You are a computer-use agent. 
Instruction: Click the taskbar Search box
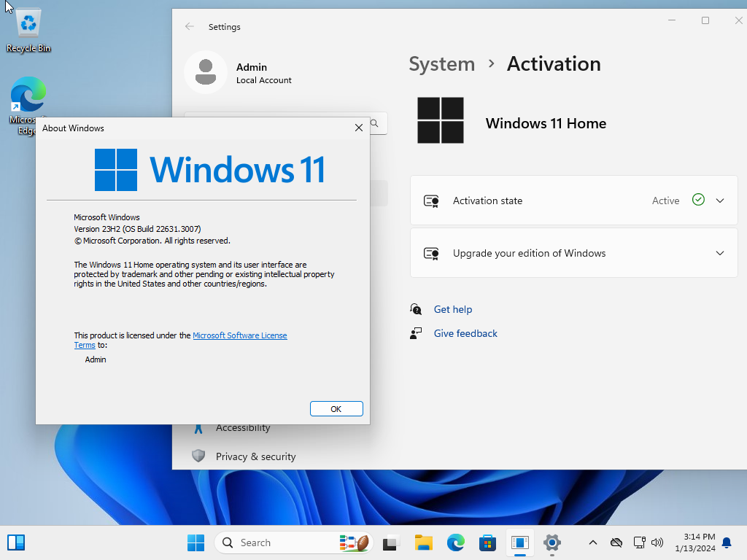(277, 542)
